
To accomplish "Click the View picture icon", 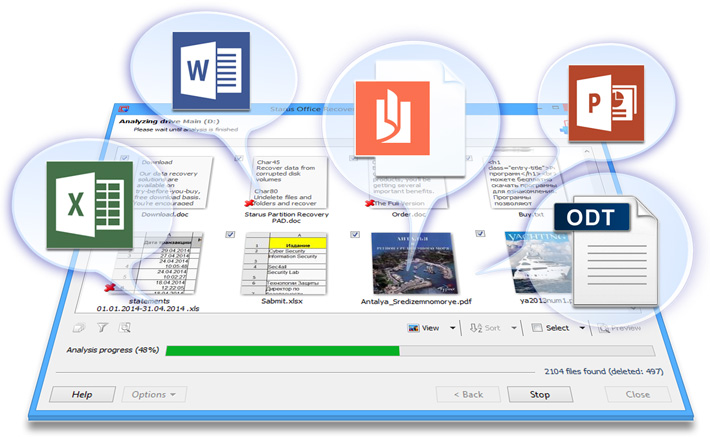I will (x=413, y=328).
